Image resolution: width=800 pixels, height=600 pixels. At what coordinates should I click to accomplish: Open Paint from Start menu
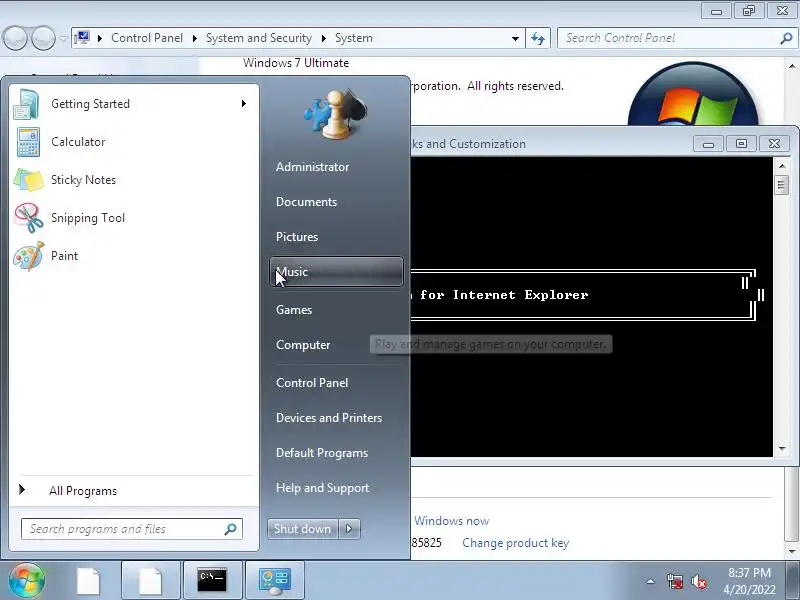pos(132,256)
